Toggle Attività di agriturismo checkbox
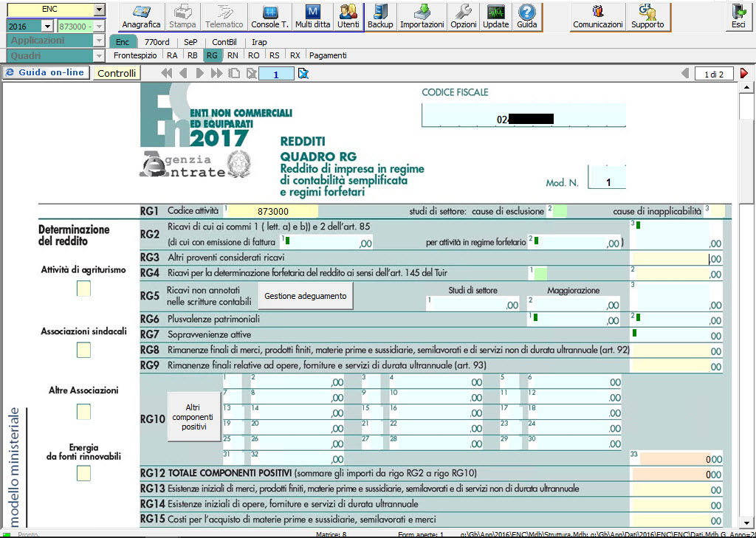Viewport: 756px width, 538px height. [83, 289]
